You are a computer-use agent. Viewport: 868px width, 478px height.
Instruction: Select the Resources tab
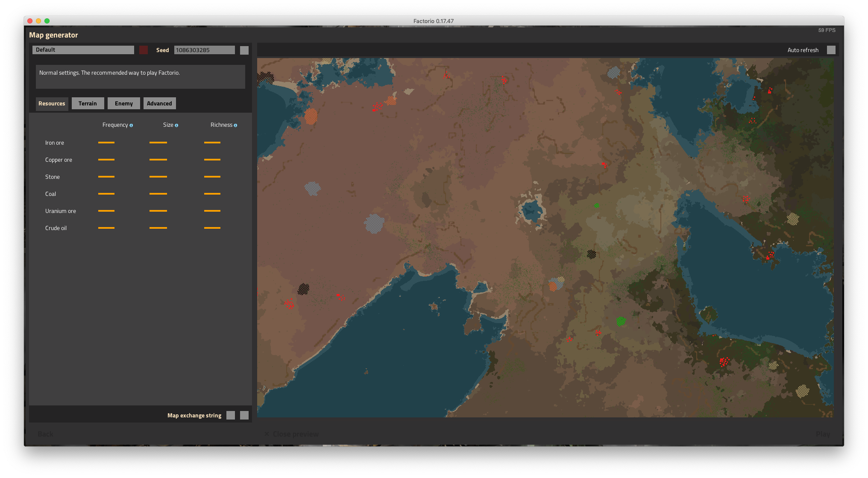52,103
